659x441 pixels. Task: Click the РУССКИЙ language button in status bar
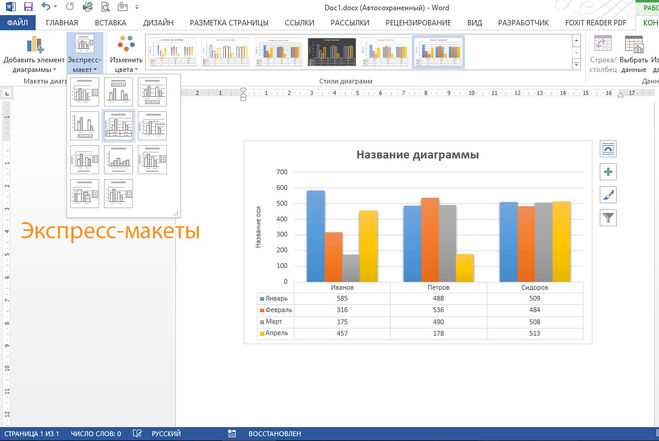pyautogui.click(x=166, y=433)
